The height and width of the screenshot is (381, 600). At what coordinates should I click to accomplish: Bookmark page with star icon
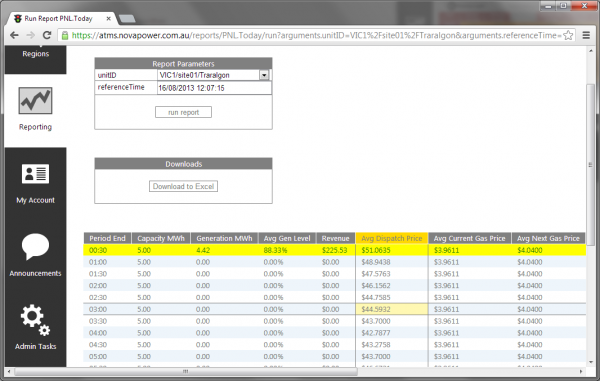[568, 35]
